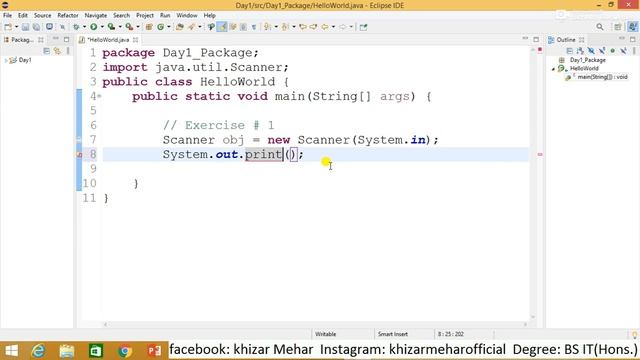This screenshot has height=360, width=640.
Task: Toggle Show Whitespace Characters
Action: click(254, 27)
